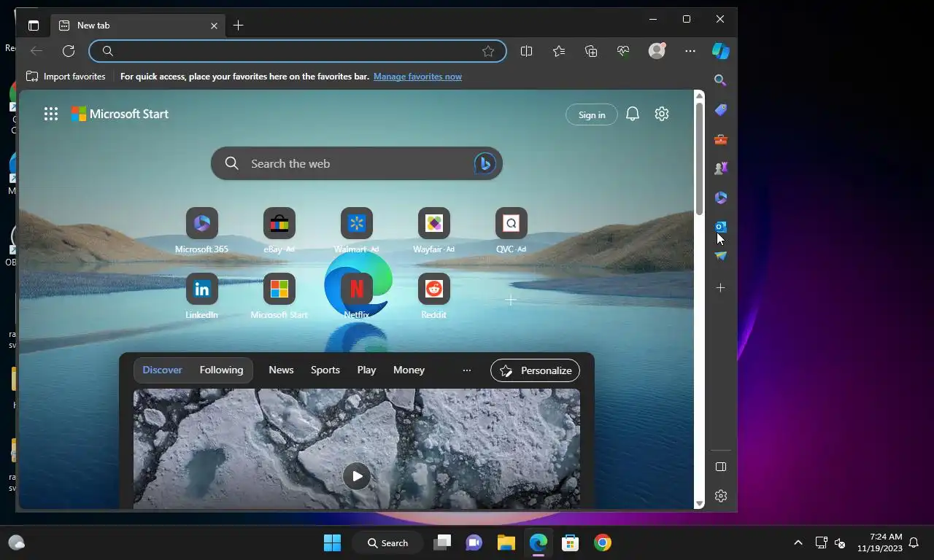Click Import favorites

(66, 77)
